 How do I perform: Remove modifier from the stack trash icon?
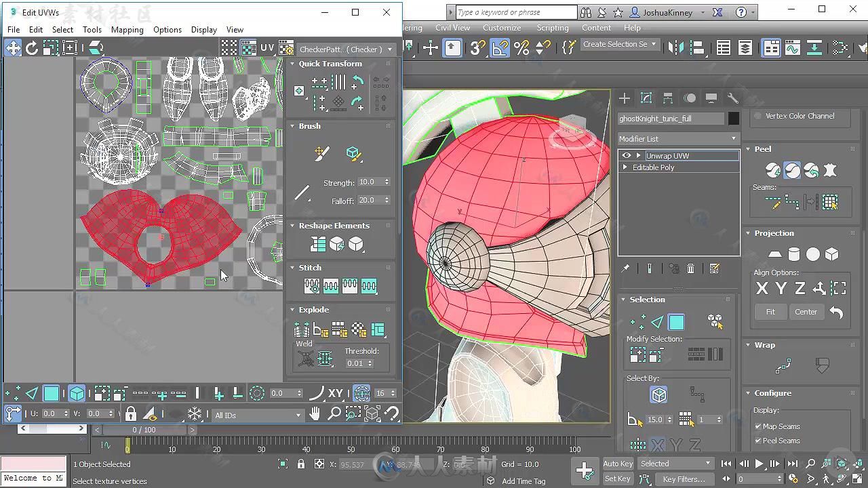click(x=690, y=269)
